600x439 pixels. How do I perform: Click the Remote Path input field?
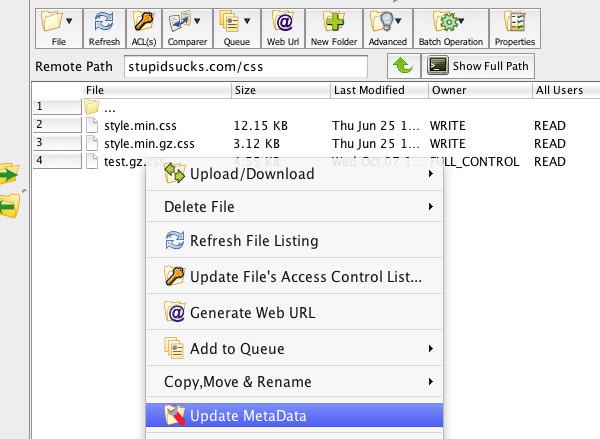pos(246,67)
